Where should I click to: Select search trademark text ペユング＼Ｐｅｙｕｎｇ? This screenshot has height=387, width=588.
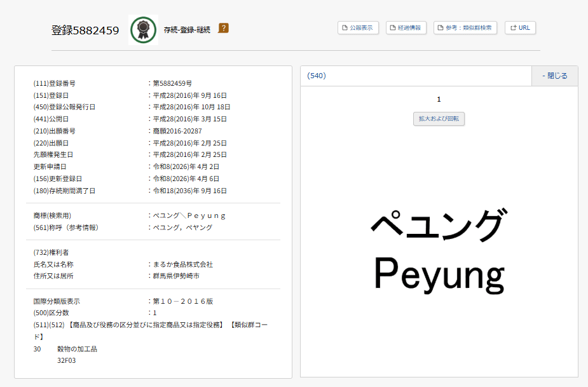point(189,215)
